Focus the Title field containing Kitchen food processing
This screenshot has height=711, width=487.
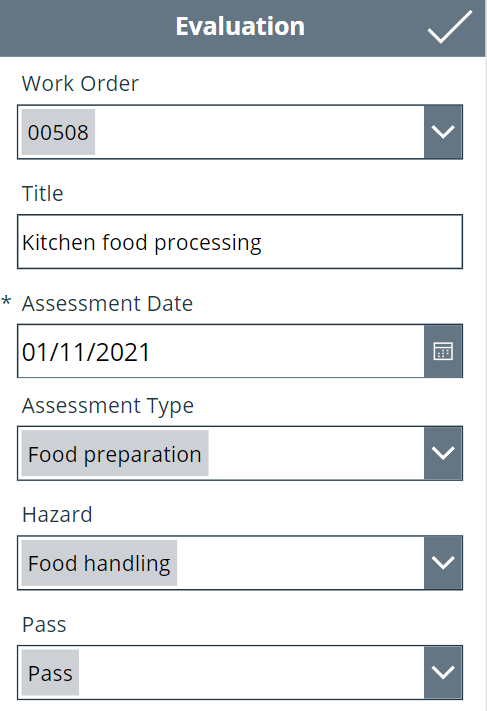240,242
